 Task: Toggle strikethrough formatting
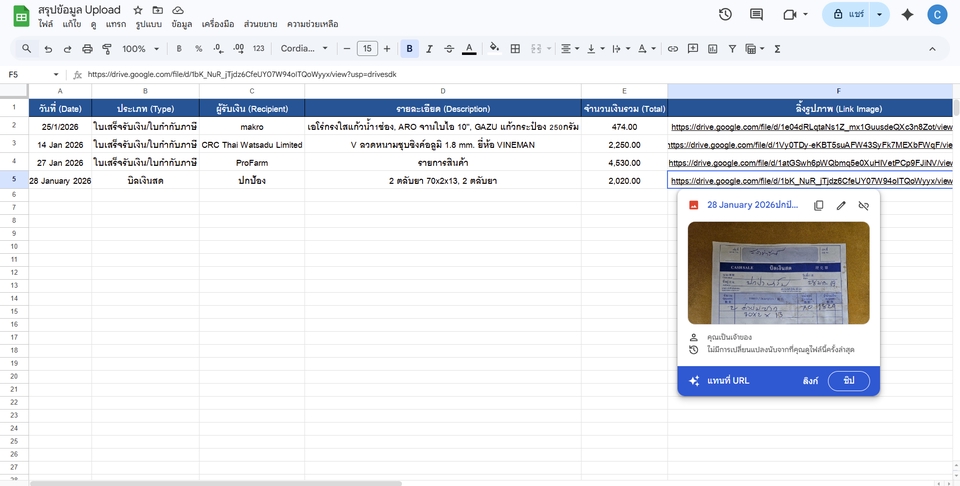pyautogui.click(x=449, y=49)
